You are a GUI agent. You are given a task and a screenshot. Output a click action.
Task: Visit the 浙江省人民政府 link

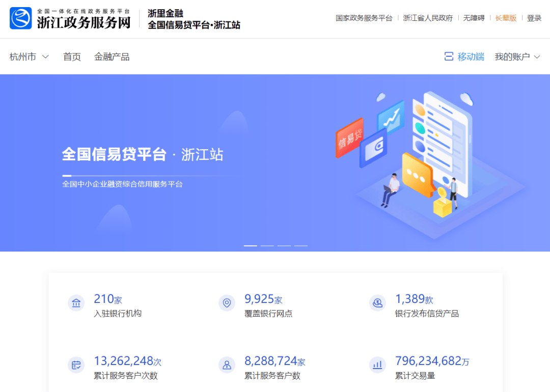[428, 18]
